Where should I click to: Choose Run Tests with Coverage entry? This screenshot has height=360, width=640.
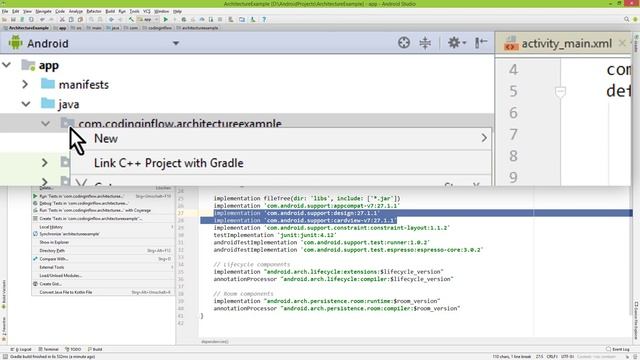tap(103, 211)
